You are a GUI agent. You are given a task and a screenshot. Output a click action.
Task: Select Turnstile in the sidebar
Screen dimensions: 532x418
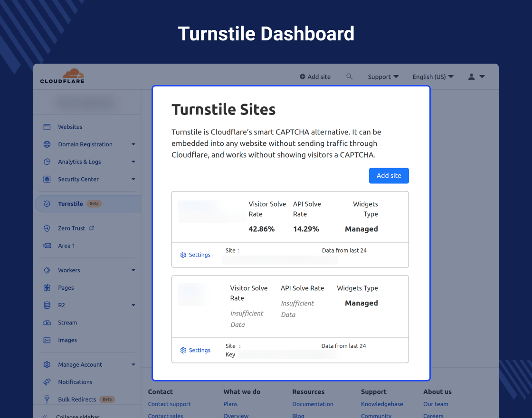point(70,204)
